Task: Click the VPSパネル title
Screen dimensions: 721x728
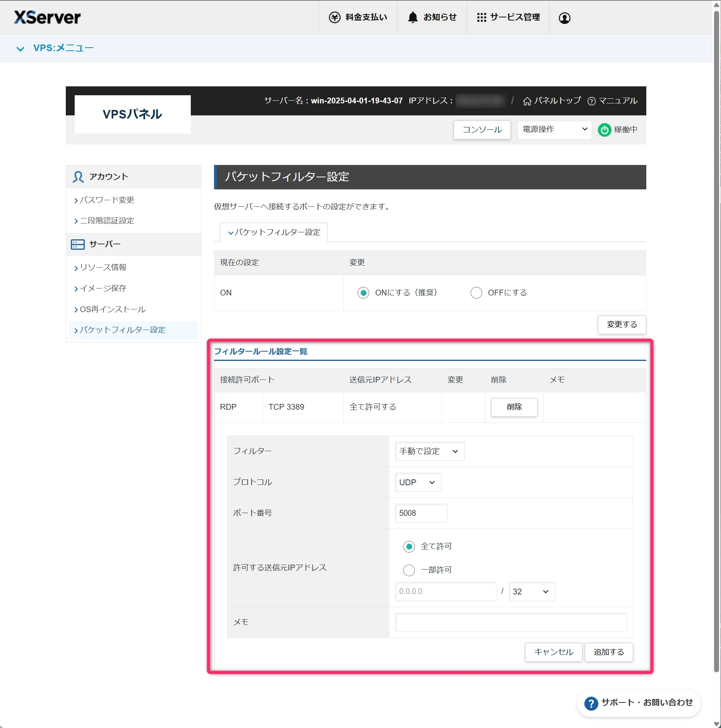Action: pos(132,114)
